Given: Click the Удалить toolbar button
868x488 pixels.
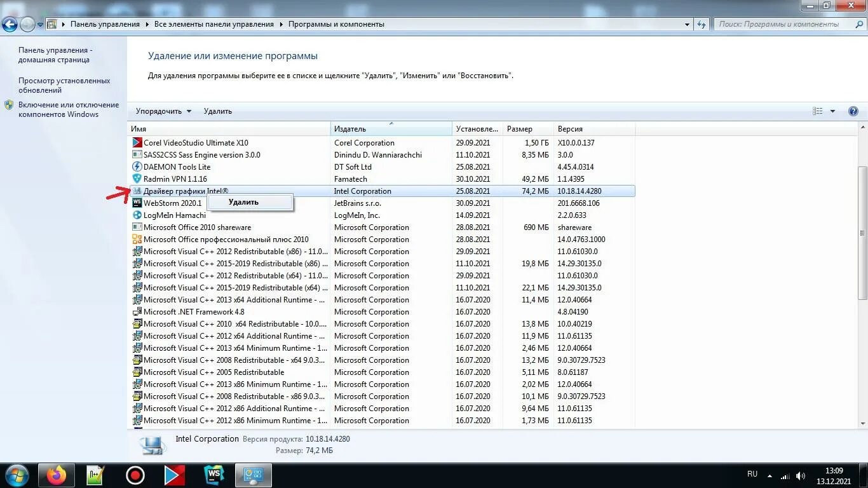Looking at the screenshot, I should click(218, 111).
